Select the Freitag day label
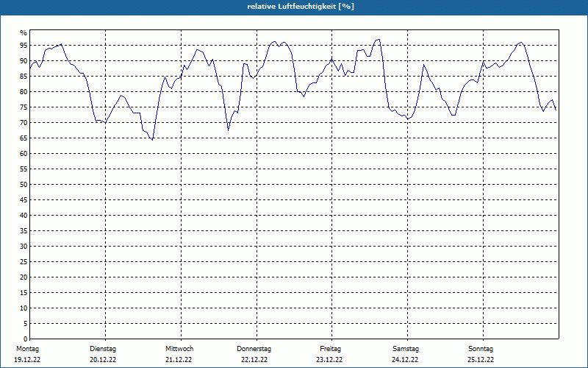Screen dimensions: 588x368 click(x=330, y=349)
